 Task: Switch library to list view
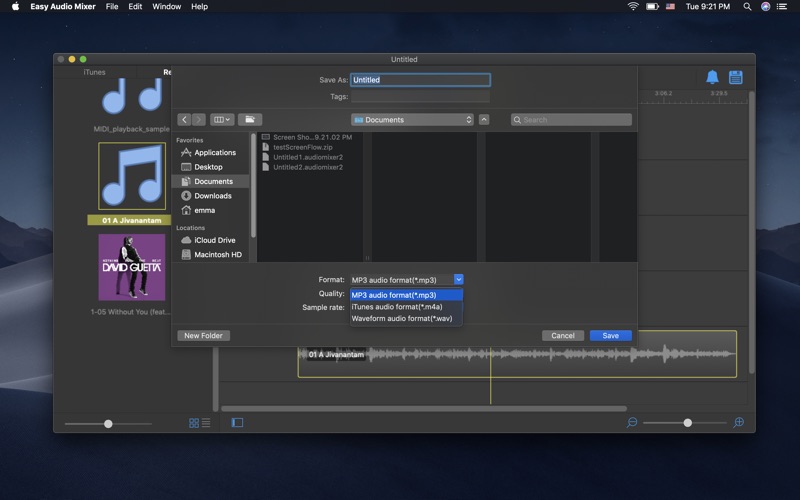click(x=206, y=423)
